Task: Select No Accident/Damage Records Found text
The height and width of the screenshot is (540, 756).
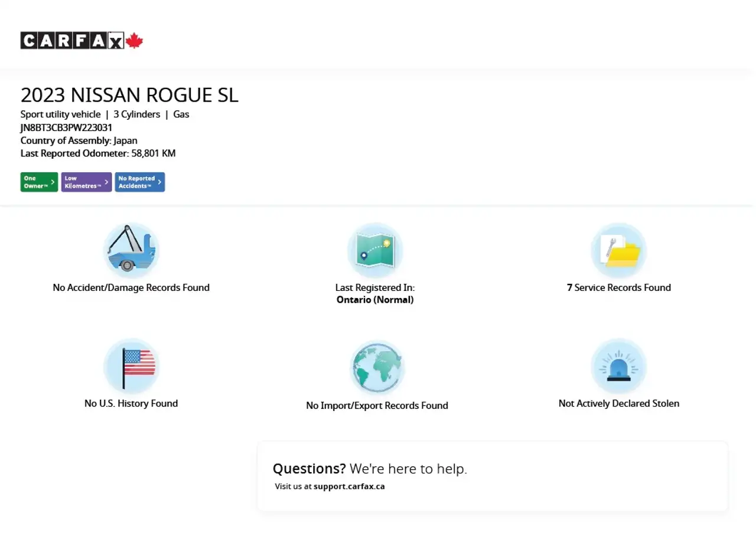Action: [131, 287]
